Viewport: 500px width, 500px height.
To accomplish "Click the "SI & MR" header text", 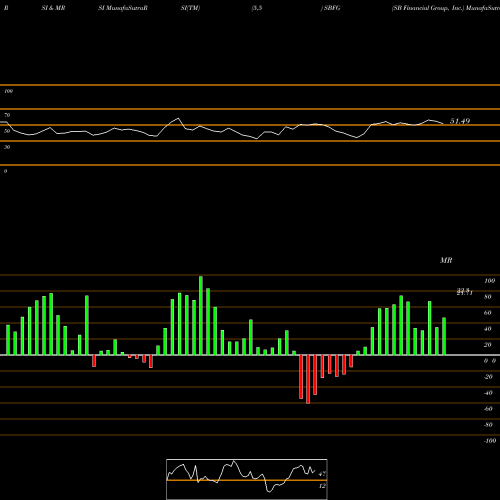I will 53,8.
